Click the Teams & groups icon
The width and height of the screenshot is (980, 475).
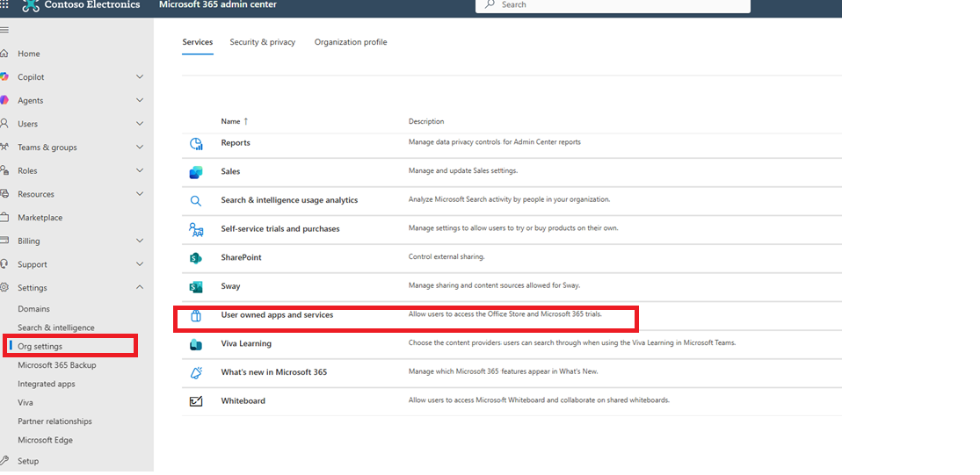[4, 148]
